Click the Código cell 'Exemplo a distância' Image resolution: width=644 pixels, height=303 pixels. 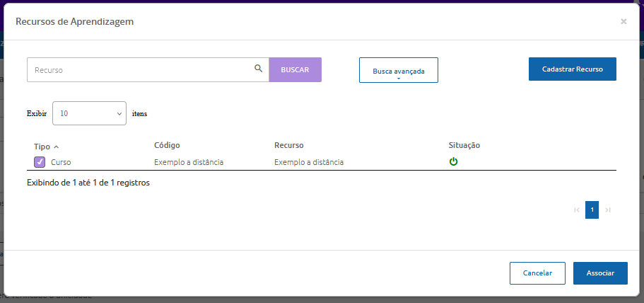189,162
